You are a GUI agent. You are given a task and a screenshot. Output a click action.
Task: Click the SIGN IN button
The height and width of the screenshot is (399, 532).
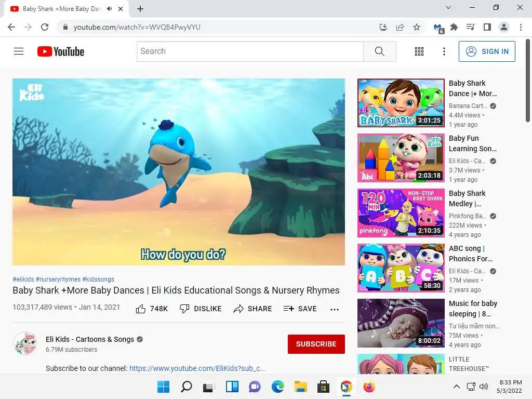(487, 51)
